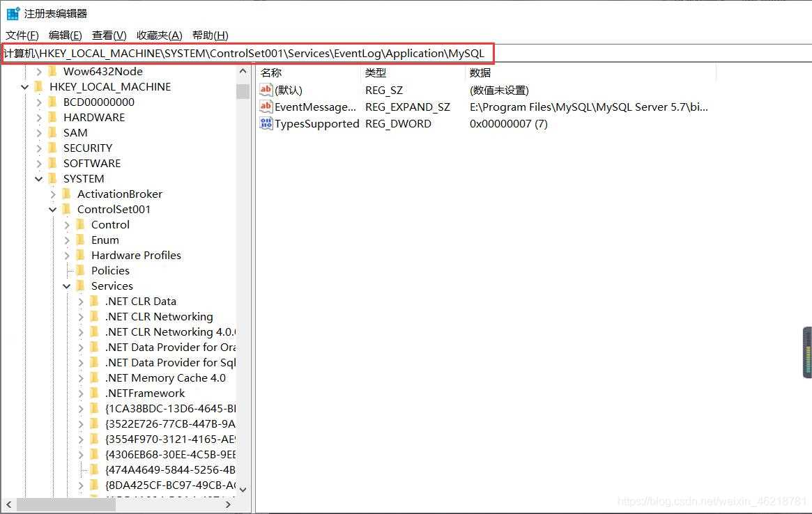The image size is (812, 514).
Task: Expand the SOFTWARE tree node
Action: click(39, 164)
